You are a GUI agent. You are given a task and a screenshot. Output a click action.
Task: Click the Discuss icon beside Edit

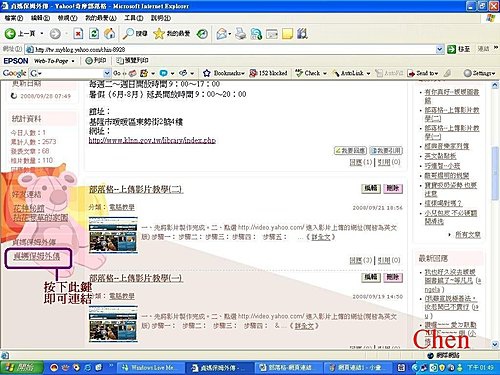point(272,33)
